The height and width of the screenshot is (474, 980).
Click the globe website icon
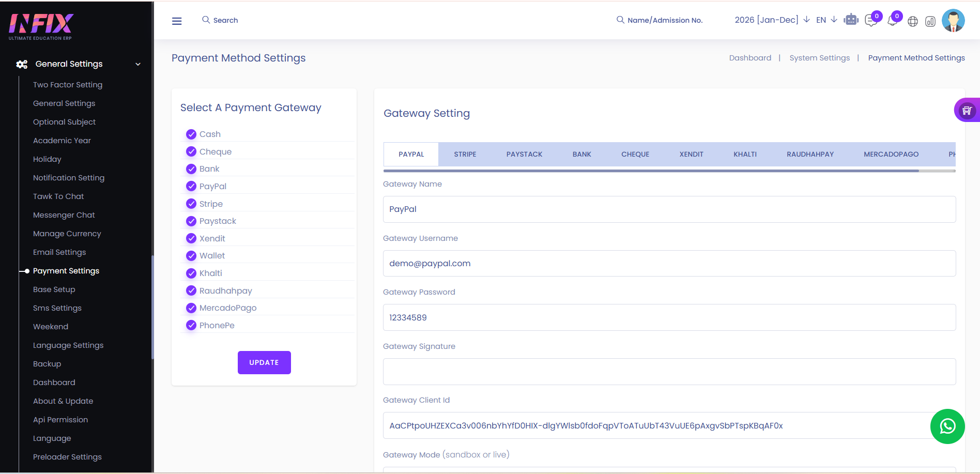point(913,21)
